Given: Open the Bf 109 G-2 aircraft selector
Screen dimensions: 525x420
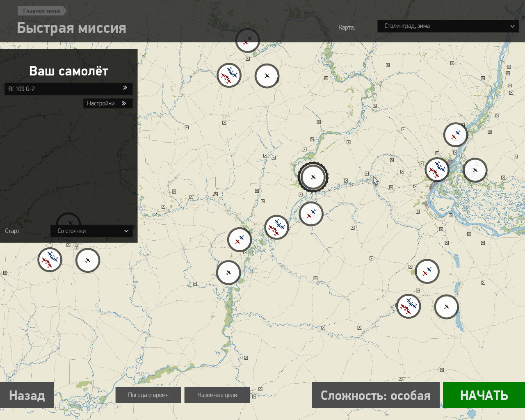Looking at the screenshot, I should tap(68, 89).
